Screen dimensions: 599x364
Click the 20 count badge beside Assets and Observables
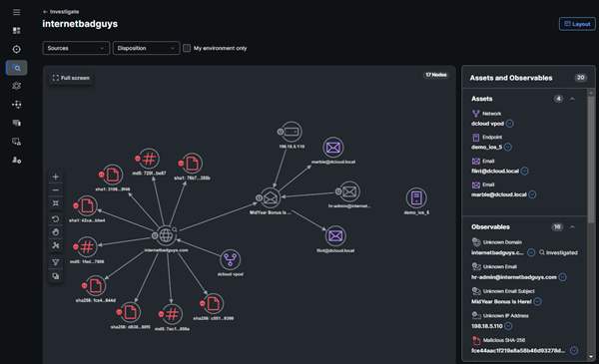pyautogui.click(x=581, y=78)
